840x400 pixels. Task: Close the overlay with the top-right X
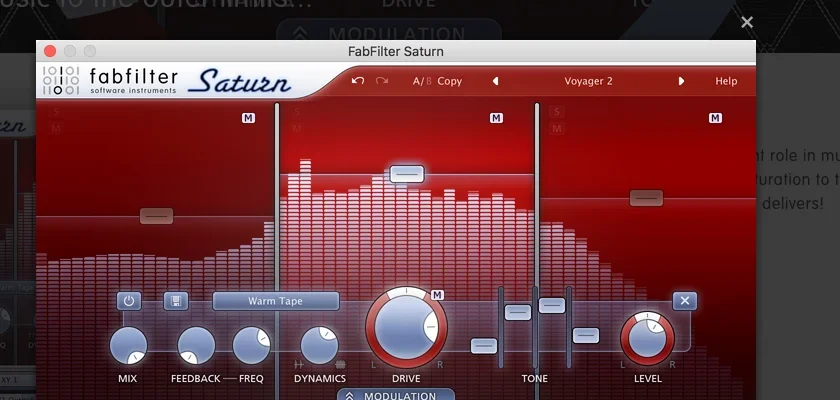[x=747, y=22]
